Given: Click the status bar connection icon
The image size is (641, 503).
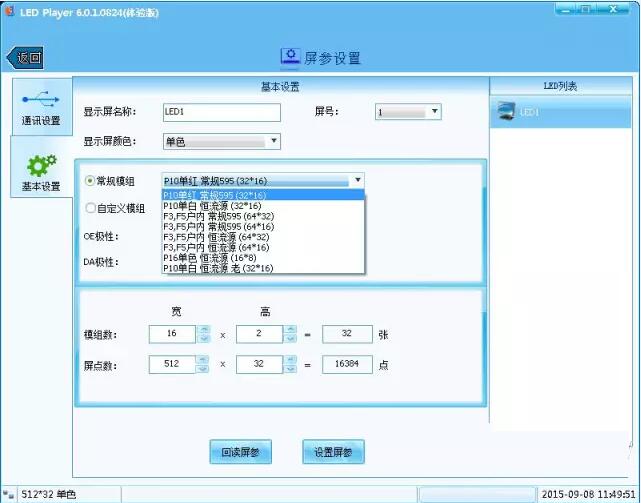Looking at the screenshot, I should pyautogui.click(x=8, y=495).
